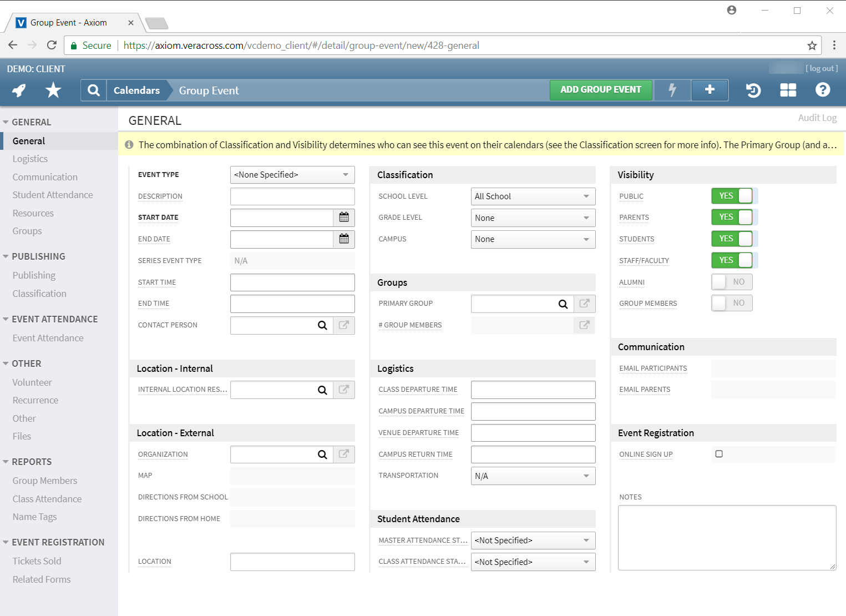Enable Alumni visibility toggle
Viewport: 846px width, 616px height.
(732, 282)
